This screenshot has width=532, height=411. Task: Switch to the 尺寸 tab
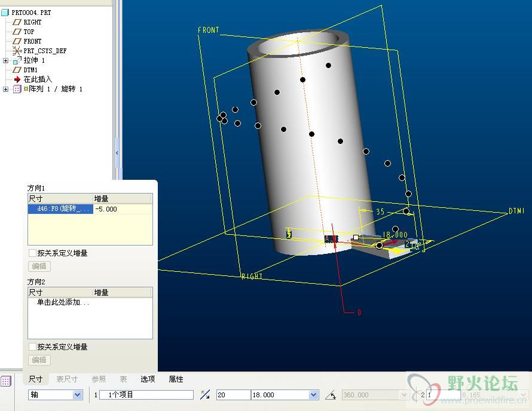pos(36,379)
